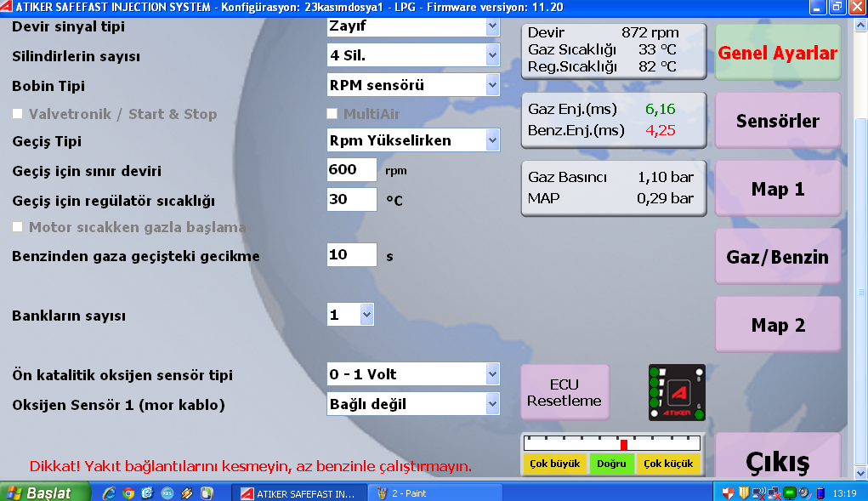This screenshot has height=501, width=868.
Task: Open Internet Explorer from quick launch
Action: 109,492
